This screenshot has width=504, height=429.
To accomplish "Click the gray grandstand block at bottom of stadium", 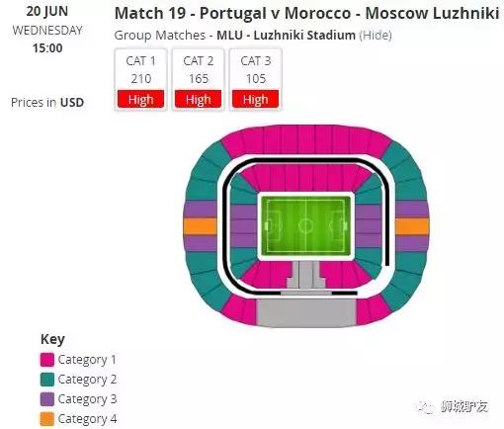I will [x=306, y=313].
